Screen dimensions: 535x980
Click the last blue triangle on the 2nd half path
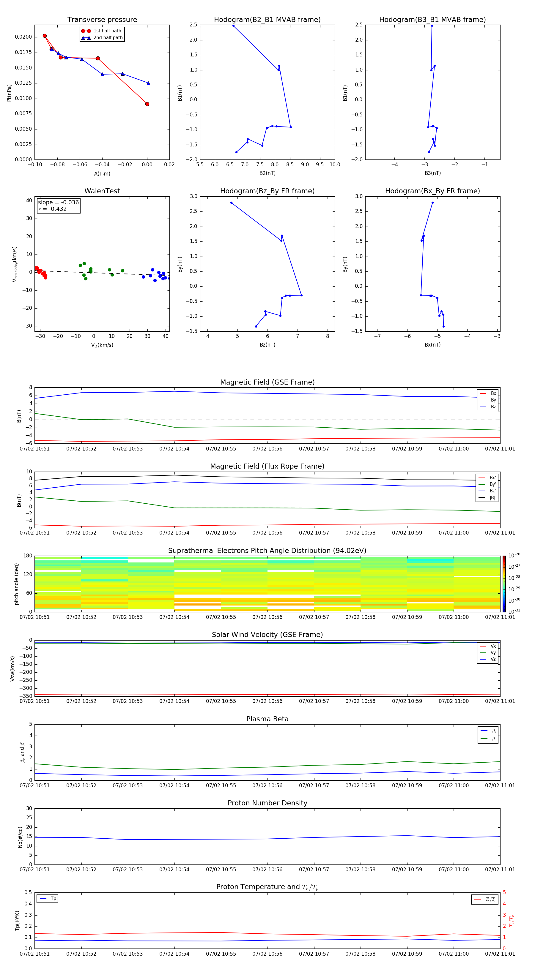[x=149, y=83]
